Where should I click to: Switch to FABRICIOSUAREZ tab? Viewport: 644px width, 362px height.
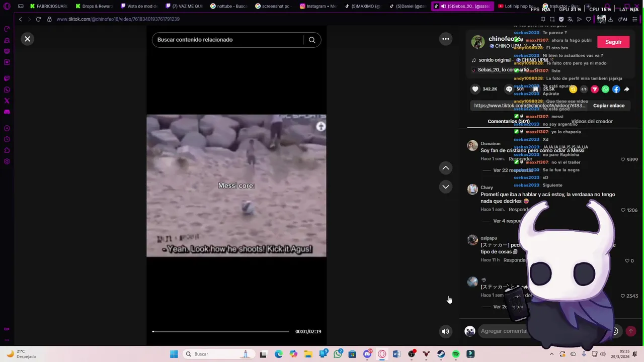tap(48, 6)
